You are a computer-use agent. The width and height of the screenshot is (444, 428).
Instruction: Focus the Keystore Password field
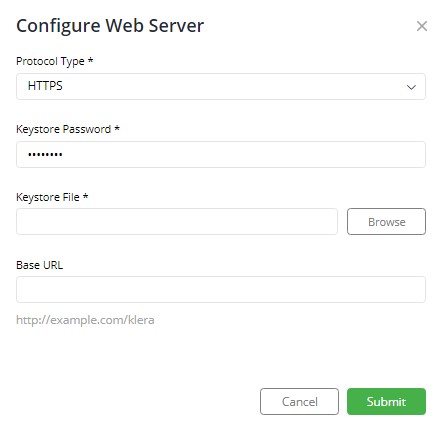[x=221, y=154]
